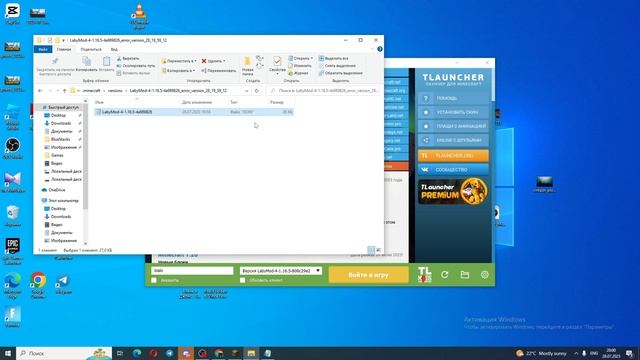Click VK Сообщество button in TLauncher

[x=453, y=169]
